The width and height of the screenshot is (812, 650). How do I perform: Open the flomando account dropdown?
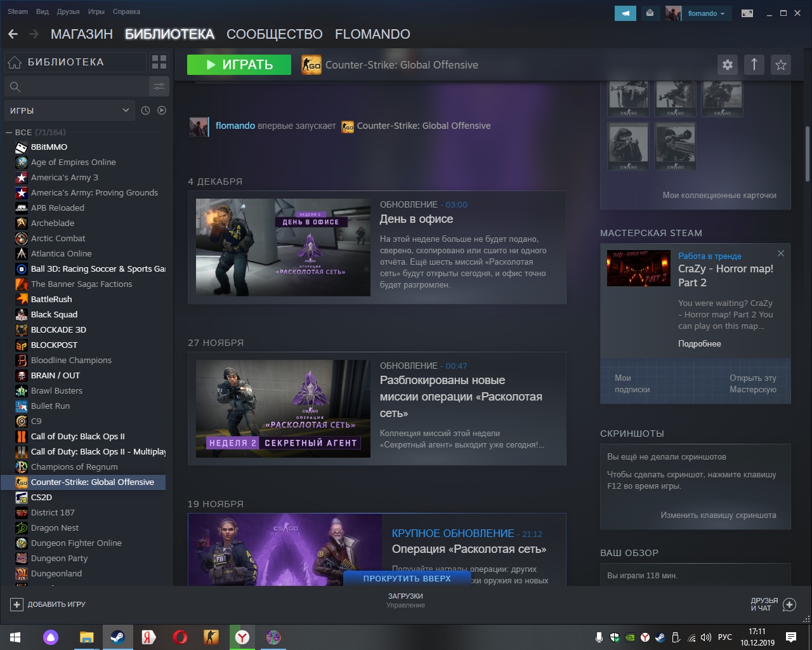click(x=705, y=13)
